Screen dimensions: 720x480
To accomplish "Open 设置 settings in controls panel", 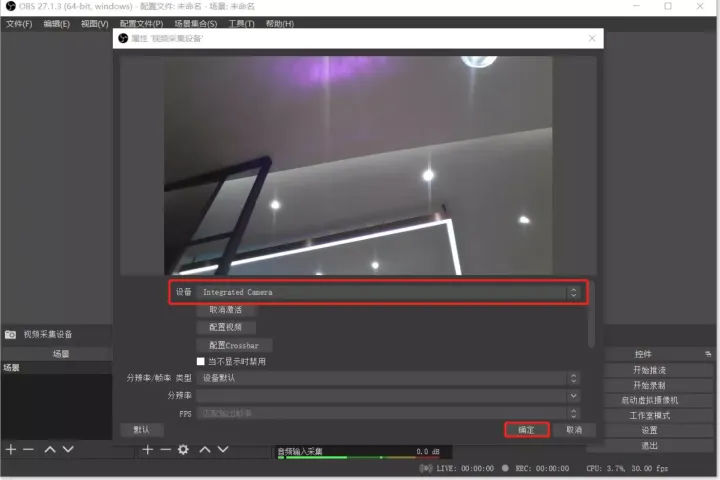I will [649, 431].
